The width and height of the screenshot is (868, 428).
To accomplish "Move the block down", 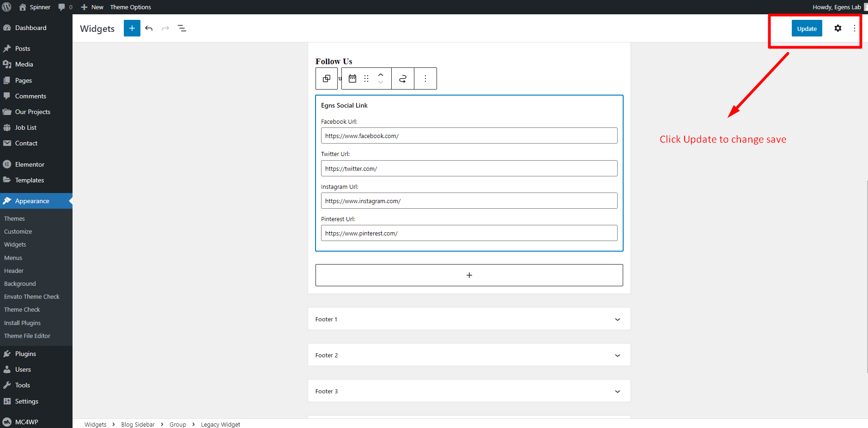I will (381, 83).
